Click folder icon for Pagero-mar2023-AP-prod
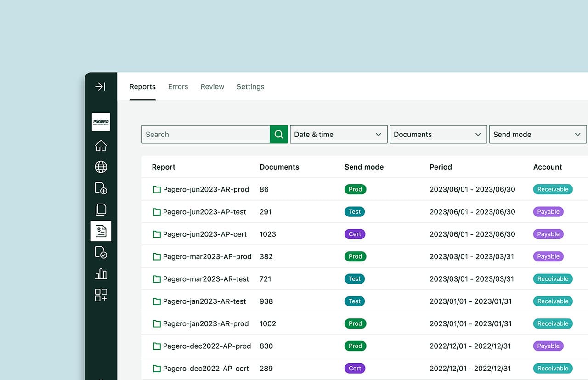The width and height of the screenshot is (588, 380). 157,256
